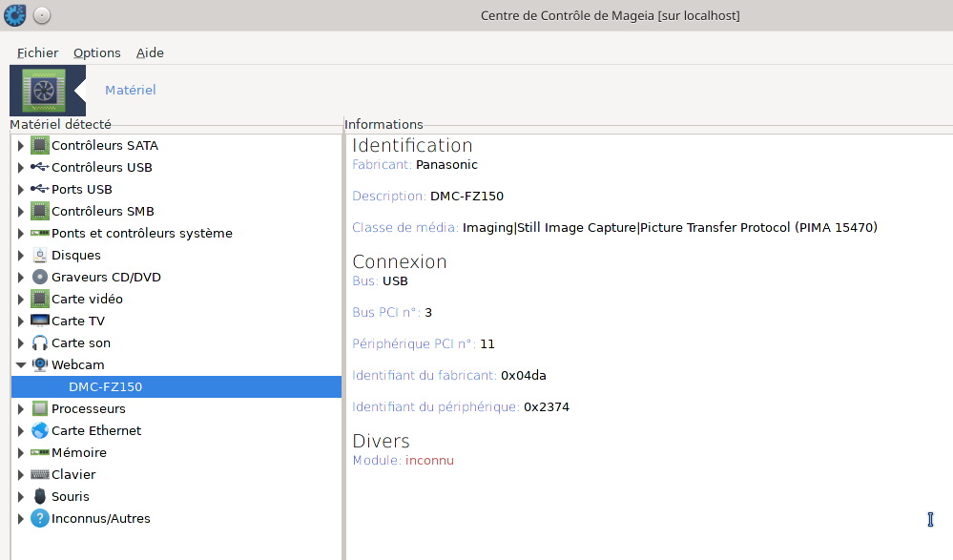953x560 pixels.
Task: Expand the Contrôleurs SATA node
Action: click(x=21, y=145)
